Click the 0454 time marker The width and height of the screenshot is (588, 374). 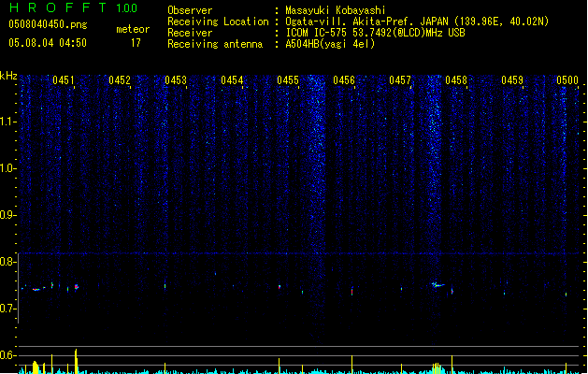232,79
